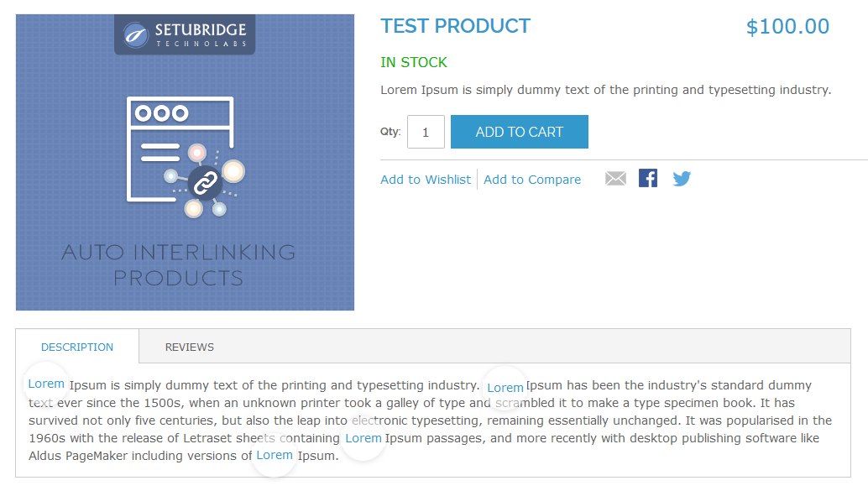Click the "Auto Interlinking Products" image caption
868x491 pixels.
(179, 264)
